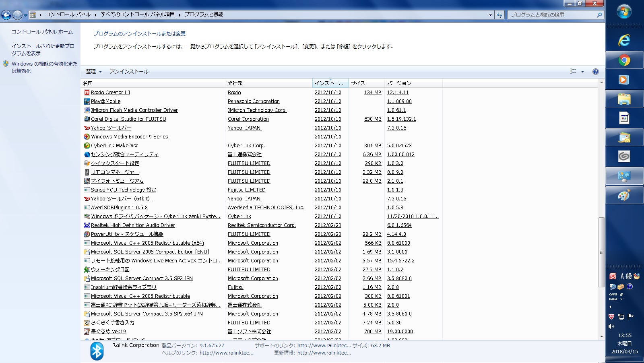This screenshot has height=363, width=644.
Task: Click the アンインストール toolbar button
Action: (x=129, y=72)
